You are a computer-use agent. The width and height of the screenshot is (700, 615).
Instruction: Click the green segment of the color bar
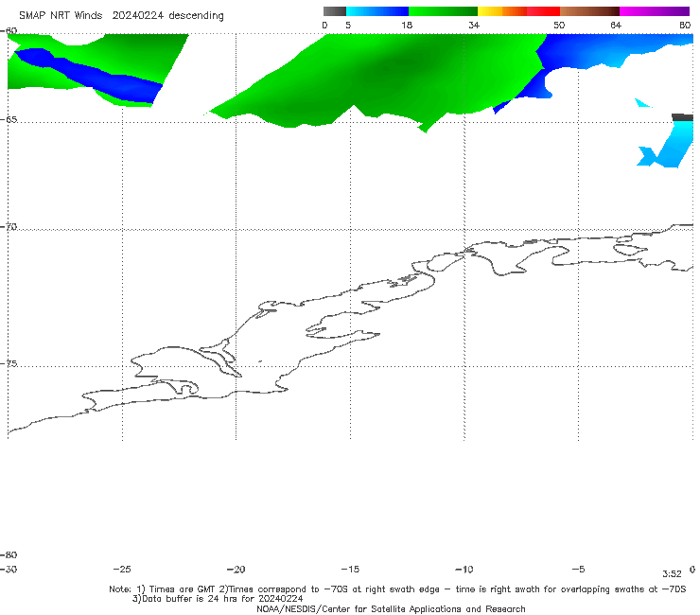pos(443,11)
